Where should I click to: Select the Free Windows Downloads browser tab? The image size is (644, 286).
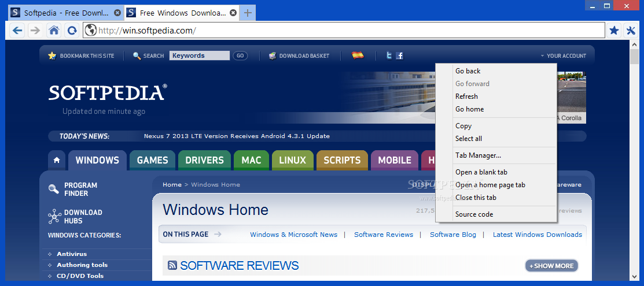(182, 13)
